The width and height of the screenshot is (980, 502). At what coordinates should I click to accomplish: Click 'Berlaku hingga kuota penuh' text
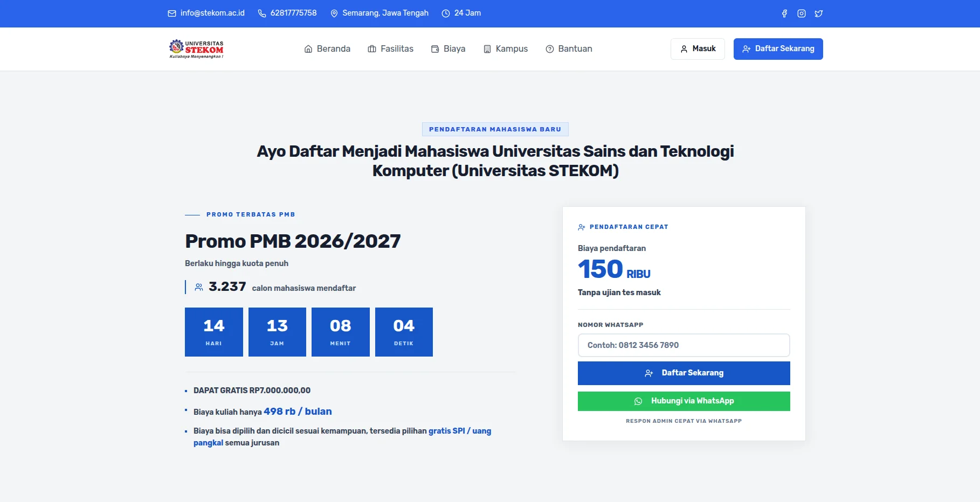[237, 263]
